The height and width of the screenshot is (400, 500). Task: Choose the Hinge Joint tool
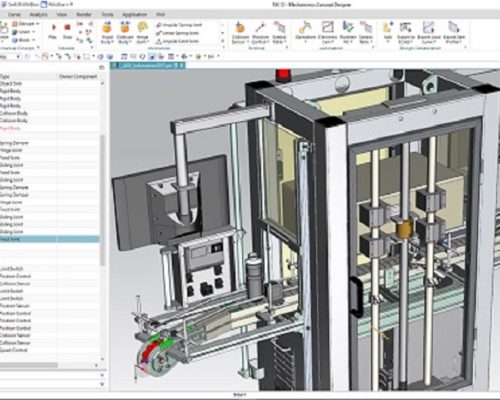coord(143,33)
